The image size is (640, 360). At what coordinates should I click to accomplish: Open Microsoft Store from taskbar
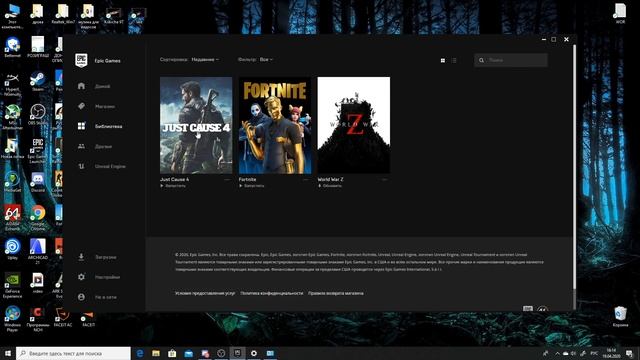[172, 353]
